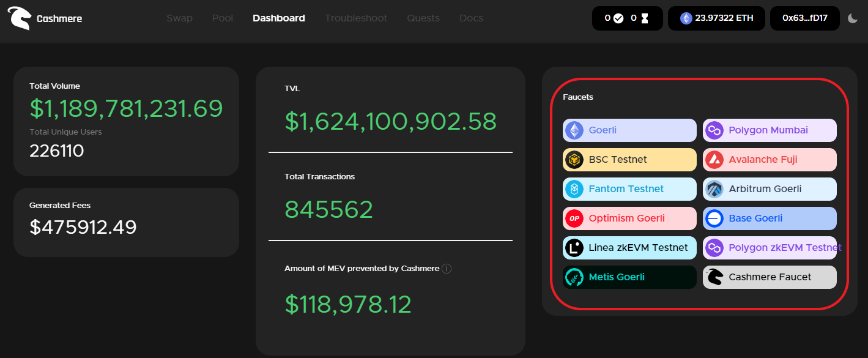Click the Cashmere brand name
Image resolution: width=868 pixels, height=358 pixels.
tap(59, 19)
